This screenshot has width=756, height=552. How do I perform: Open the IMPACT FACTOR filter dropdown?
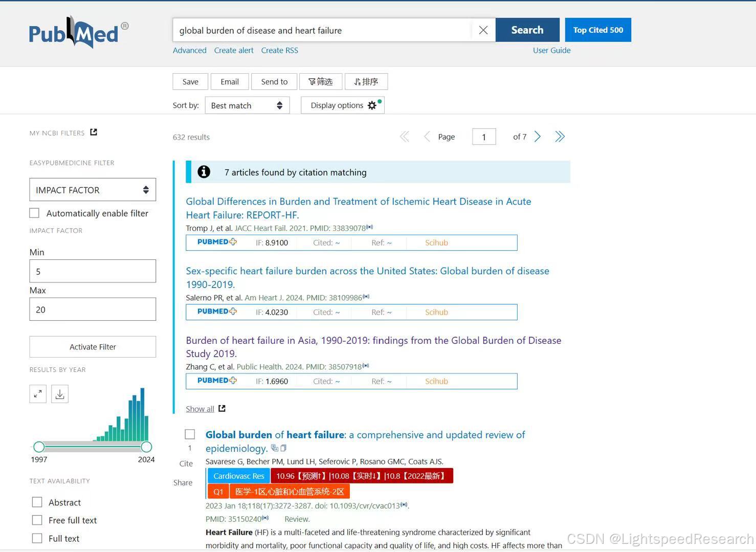pyautogui.click(x=93, y=190)
